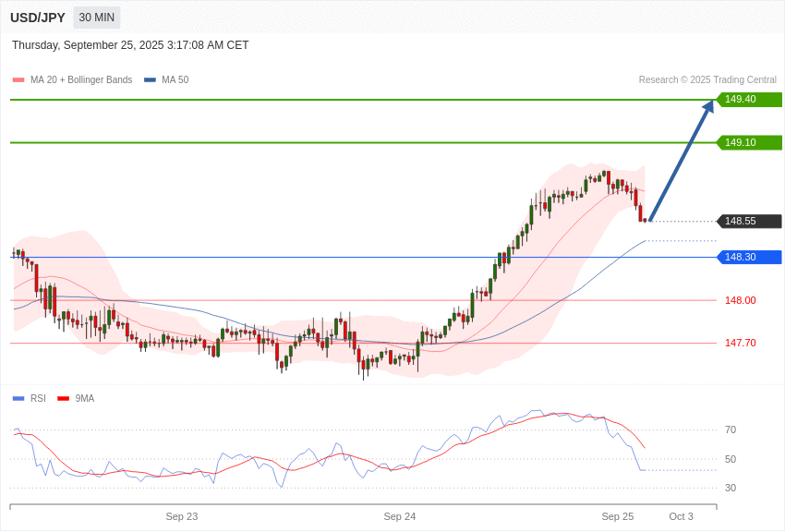
Task: Click the blue upward forecast arrow
Action: coord(682,161)
